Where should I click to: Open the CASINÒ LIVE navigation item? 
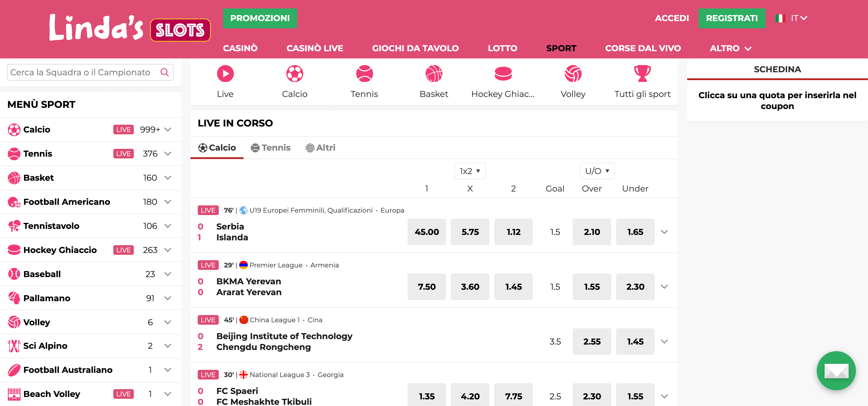(x=314, y=48)
